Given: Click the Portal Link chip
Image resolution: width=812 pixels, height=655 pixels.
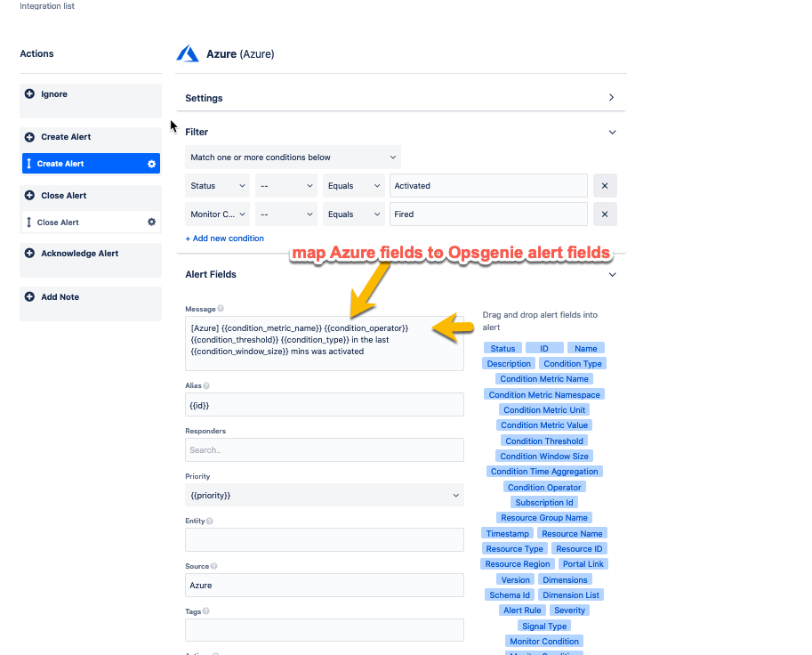Looking at the screenshot, I should tap(583, 564).
